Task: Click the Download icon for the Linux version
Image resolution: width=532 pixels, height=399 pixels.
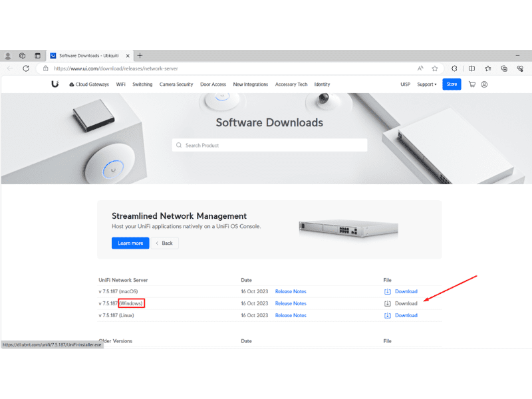Action: click(388, 315)
